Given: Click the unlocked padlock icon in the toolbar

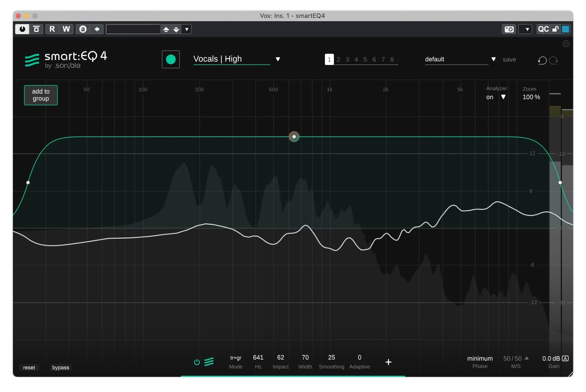Looking at the screenshot, I should [x=556, y=29].
